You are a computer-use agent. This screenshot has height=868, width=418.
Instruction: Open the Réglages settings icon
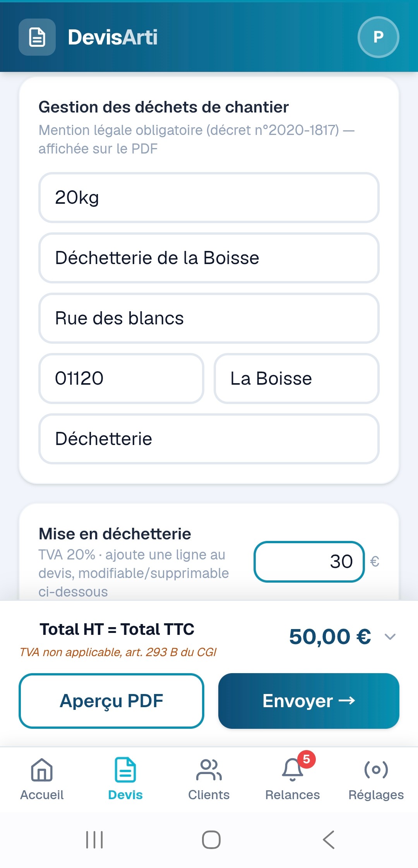(x=376, y=769)
